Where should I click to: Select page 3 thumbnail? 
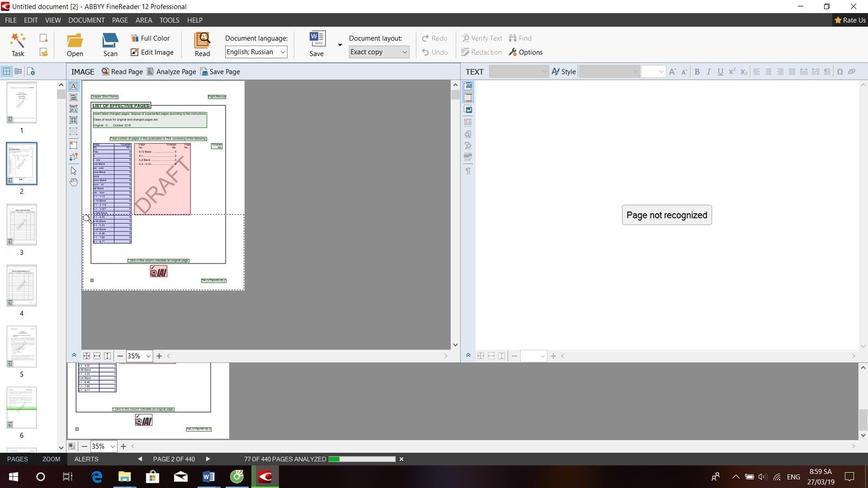tap(22, 225)
